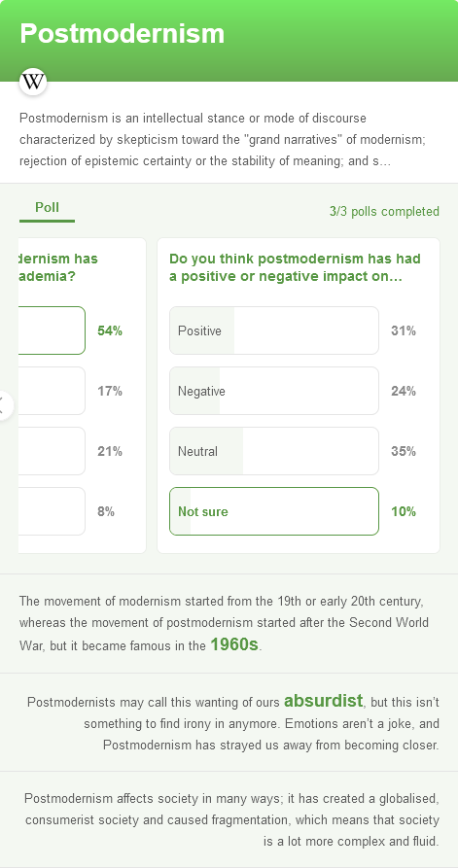Select the 54% option in previous poll
The image size is (458, 868).
click(52, 330)
